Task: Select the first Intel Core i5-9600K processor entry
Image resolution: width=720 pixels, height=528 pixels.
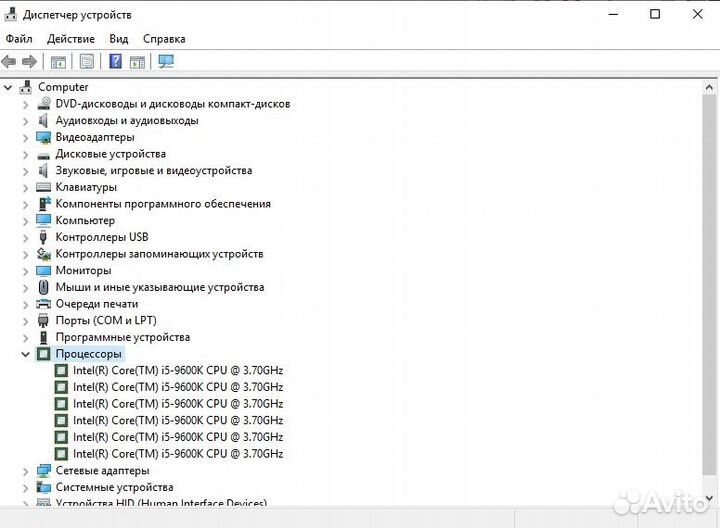Action: pos(178,370)
